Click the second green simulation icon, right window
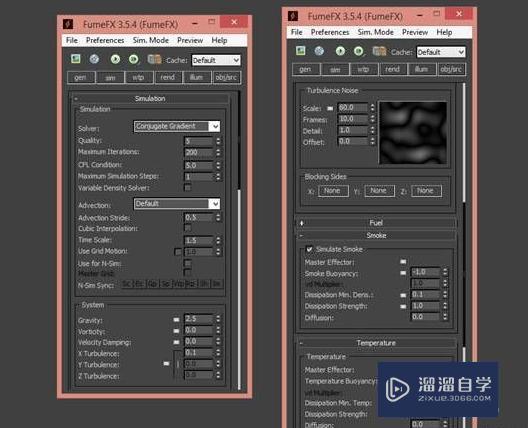528x428 pixels. point(359,51)
